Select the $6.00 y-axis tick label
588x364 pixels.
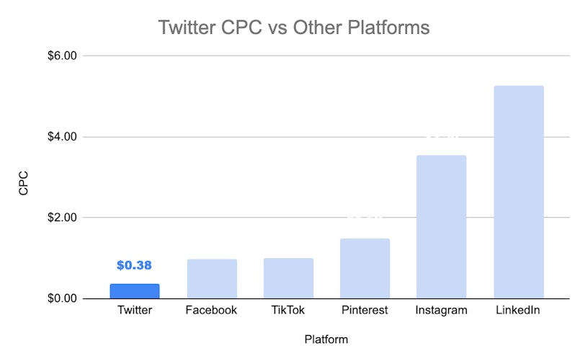59,56
